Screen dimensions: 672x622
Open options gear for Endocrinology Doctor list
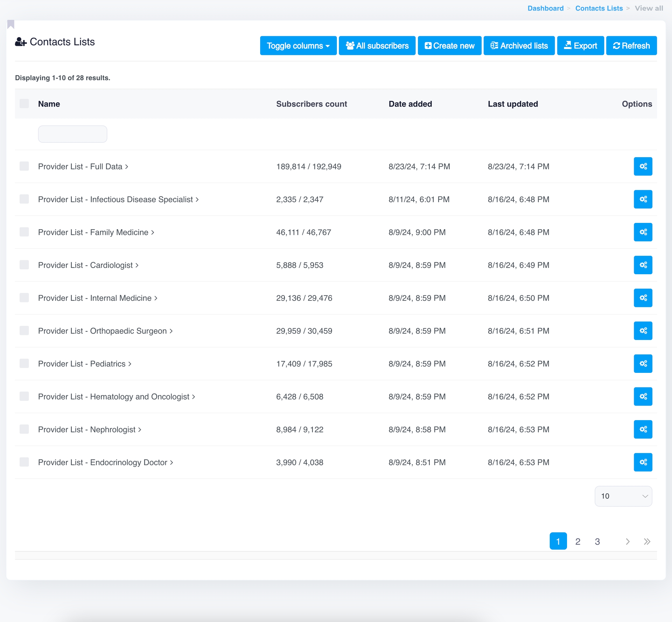(x=643, y=462)
